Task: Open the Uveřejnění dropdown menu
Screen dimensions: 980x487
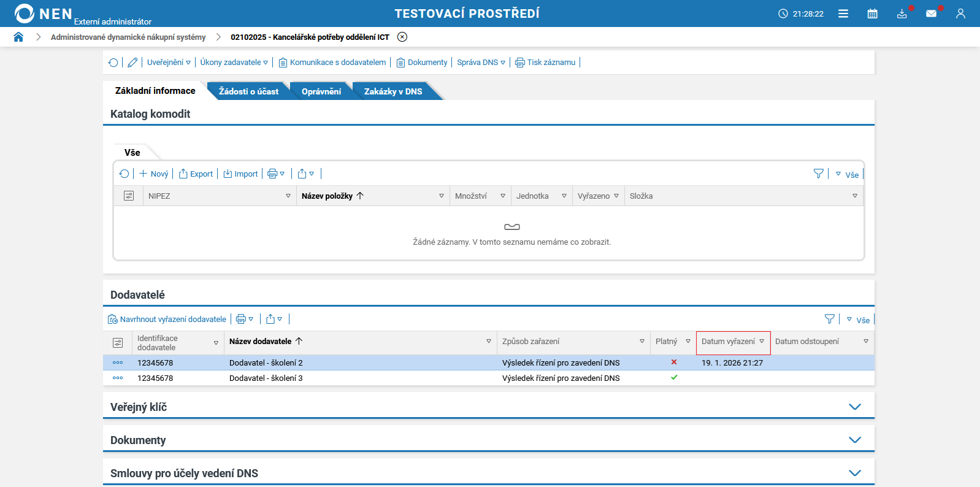Action: pos(169,63)
